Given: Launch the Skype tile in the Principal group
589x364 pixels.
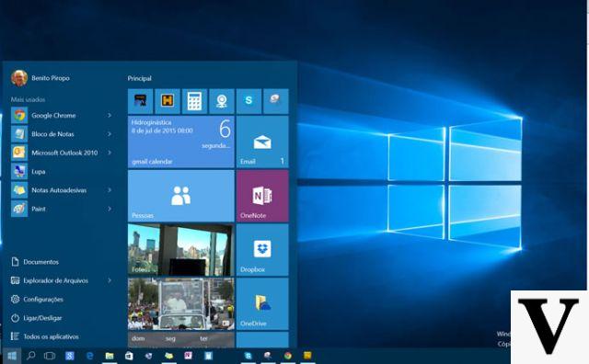Looking at the screenshot, I should 248,101.
